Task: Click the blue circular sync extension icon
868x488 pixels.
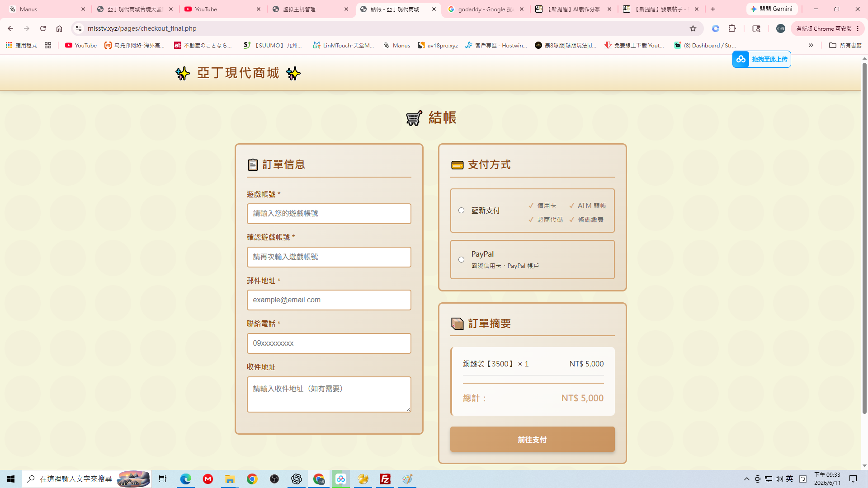Action: 716,28
